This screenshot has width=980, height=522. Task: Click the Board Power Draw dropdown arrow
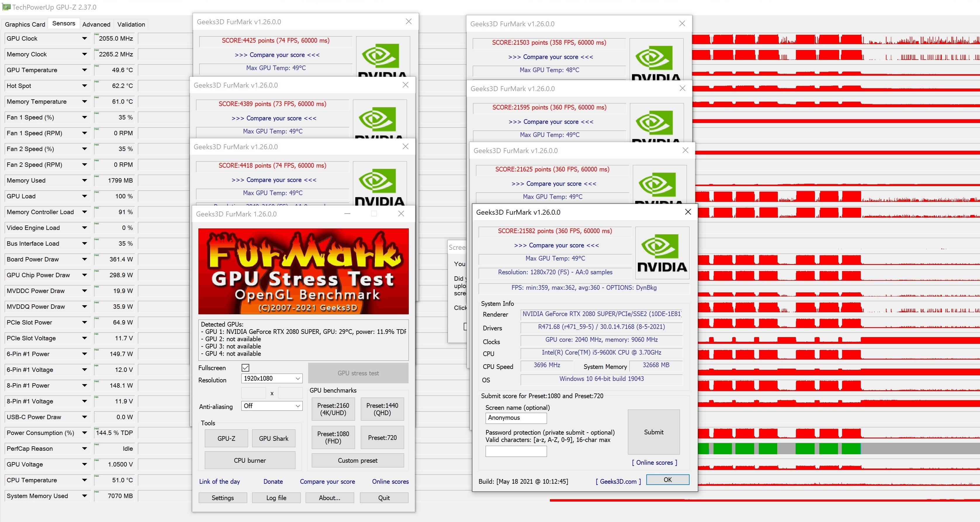(x=84, y=259)
